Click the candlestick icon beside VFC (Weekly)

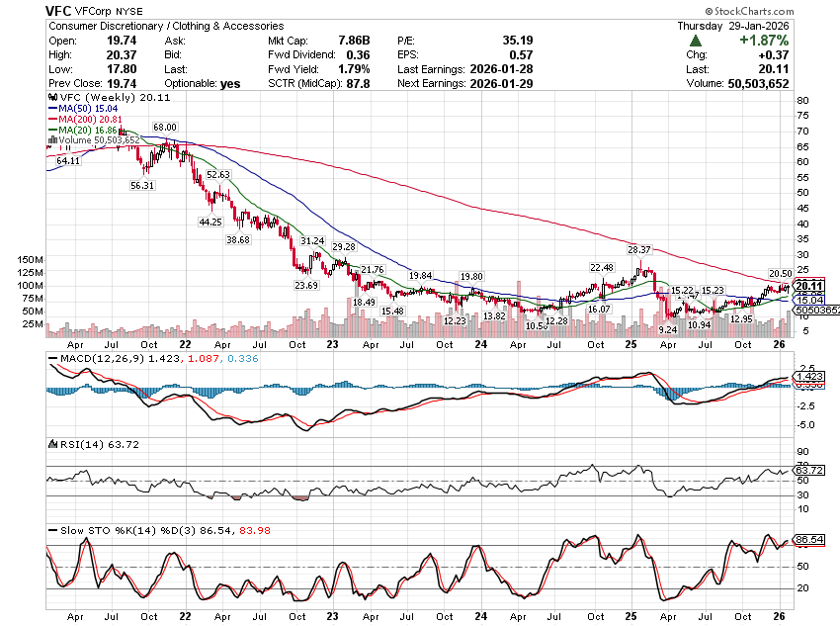point(51,99)
